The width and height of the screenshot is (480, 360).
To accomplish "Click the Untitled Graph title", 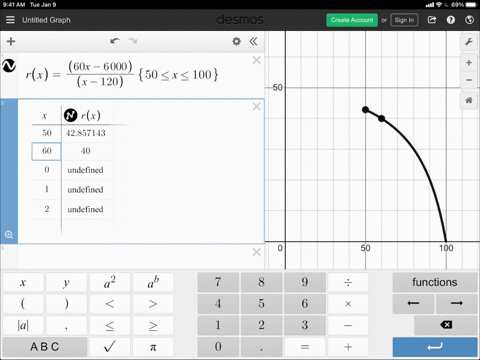I will click(46, 20).
